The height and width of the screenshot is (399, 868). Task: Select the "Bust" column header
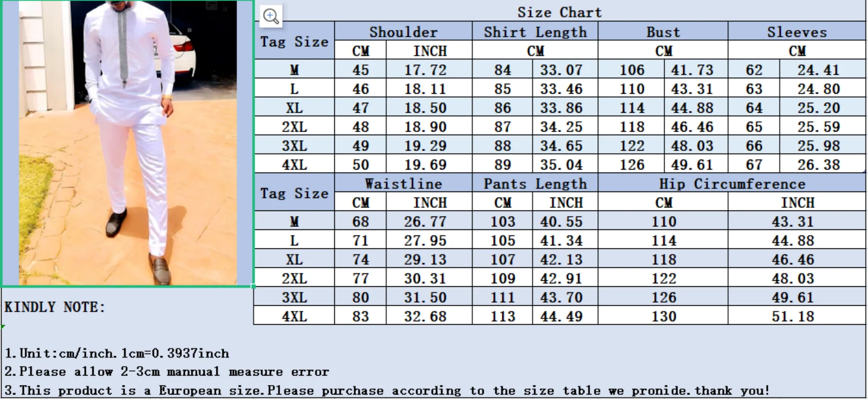663,32
